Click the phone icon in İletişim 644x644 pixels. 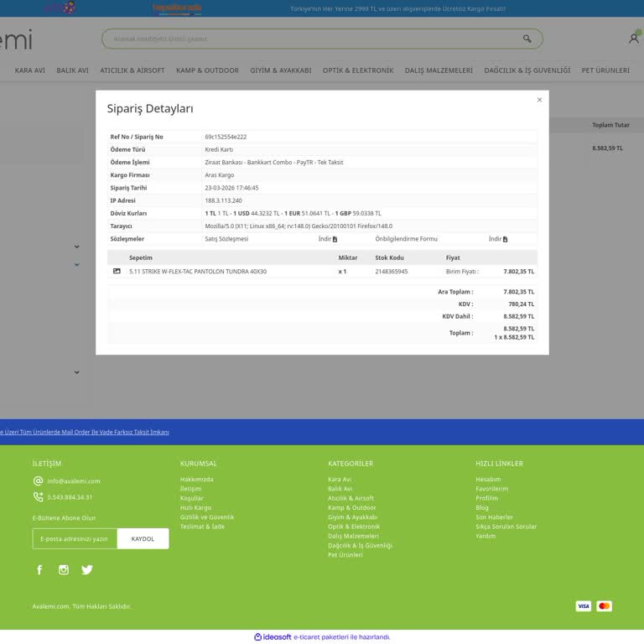tap(38, 497)
